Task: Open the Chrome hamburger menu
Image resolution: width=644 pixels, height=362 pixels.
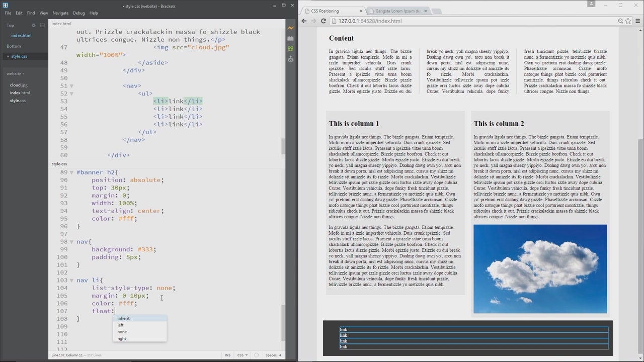Action: pos(637,21)
